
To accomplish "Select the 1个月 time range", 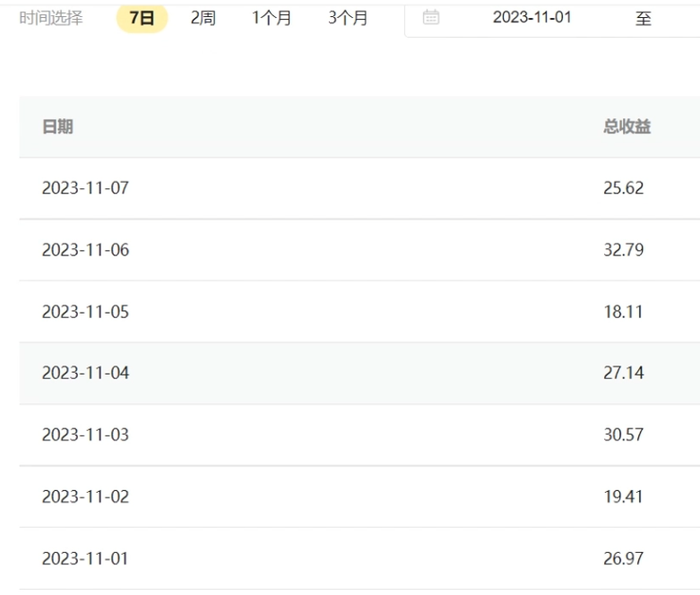I will click(x=272, y=18).
